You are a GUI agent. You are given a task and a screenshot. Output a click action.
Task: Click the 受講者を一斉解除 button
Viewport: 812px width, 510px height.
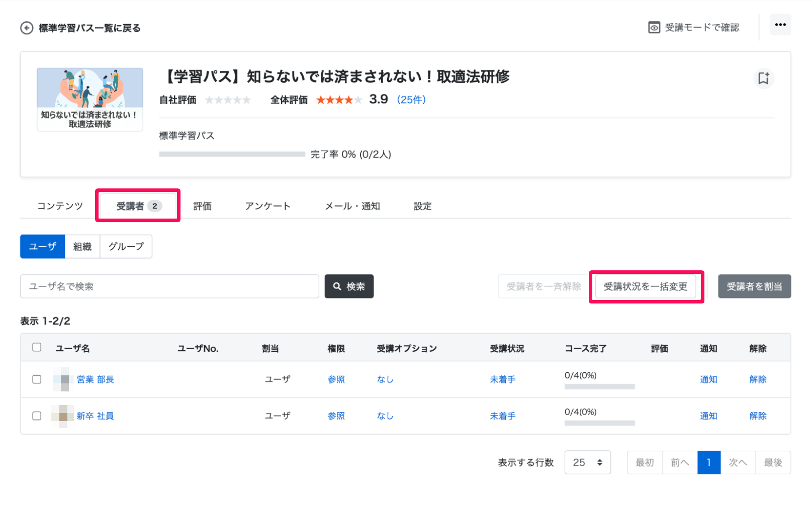pyautogui.click(x=544, y=286)
